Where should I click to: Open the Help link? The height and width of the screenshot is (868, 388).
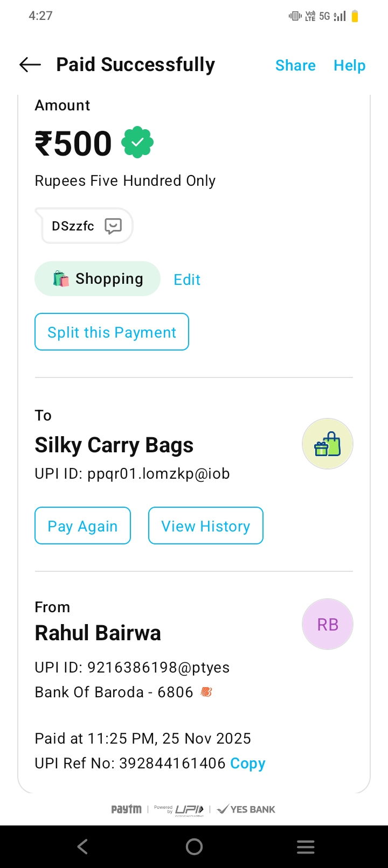coord(349,66)
